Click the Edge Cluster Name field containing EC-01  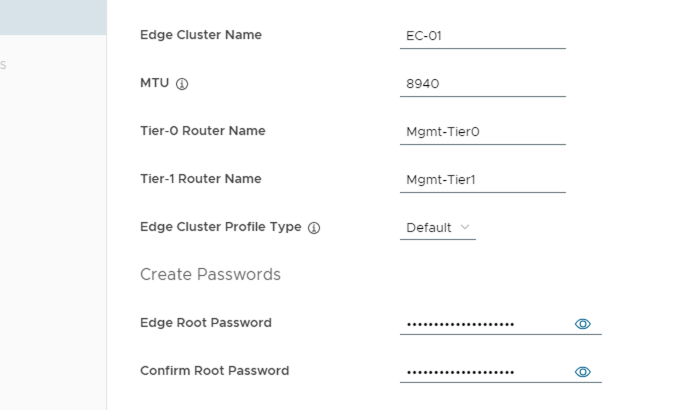coord(482,36)
